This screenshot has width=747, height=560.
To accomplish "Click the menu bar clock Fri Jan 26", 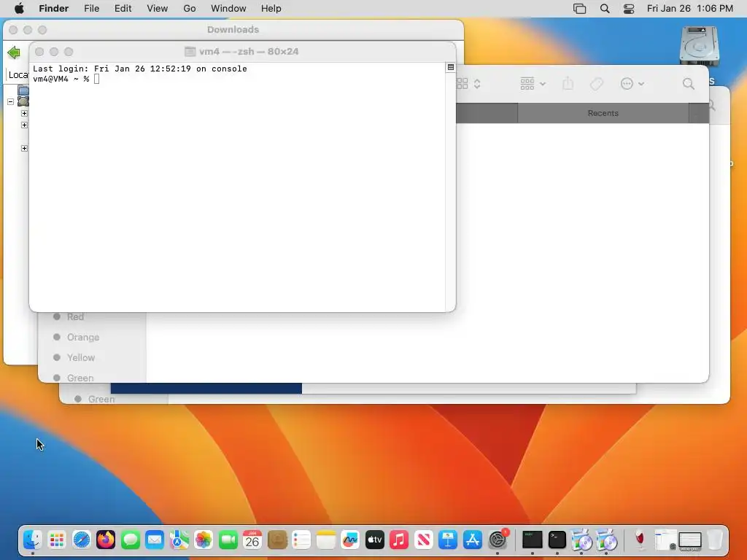I will 690,9.
